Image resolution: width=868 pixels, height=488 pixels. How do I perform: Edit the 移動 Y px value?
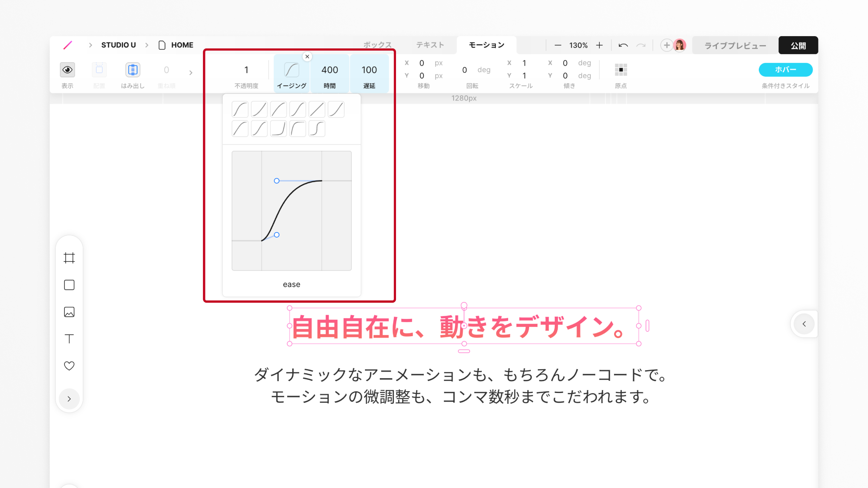422,76
